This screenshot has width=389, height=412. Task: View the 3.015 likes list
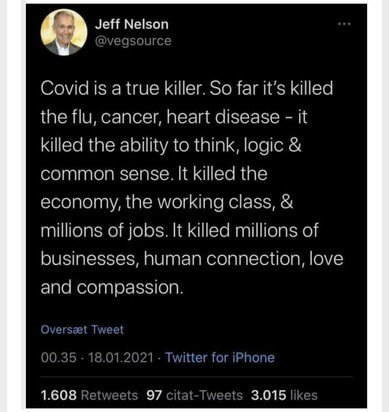tap(284, 395)
